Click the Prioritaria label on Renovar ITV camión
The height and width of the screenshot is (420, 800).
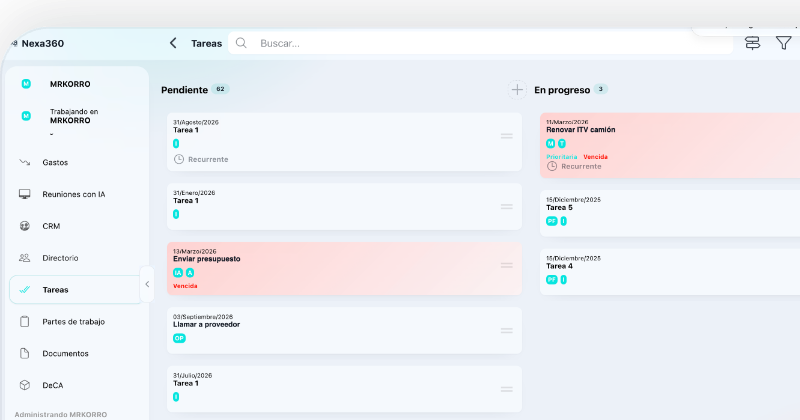(562, 157)
